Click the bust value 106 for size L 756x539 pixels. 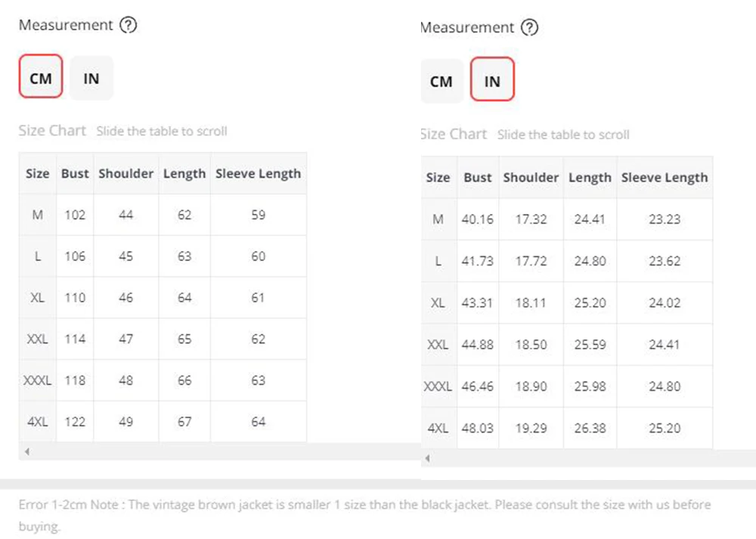click(x=75, y=256)
